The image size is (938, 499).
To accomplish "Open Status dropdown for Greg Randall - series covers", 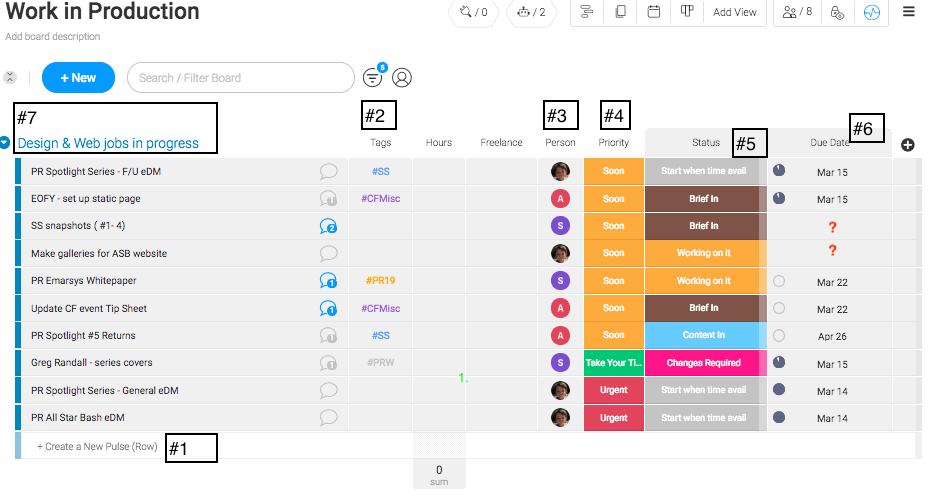I will point(706,363).
